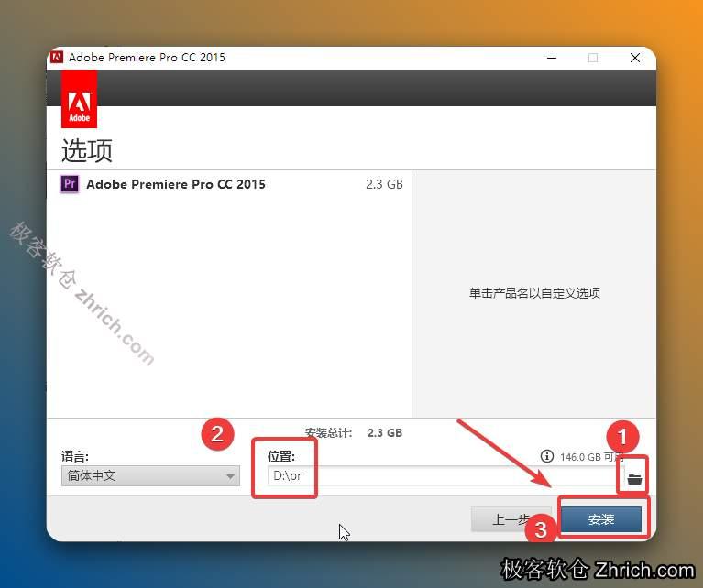
Task: Click the Premiere Pro 'Pr' product icon
Action: [x=70, y=184]
